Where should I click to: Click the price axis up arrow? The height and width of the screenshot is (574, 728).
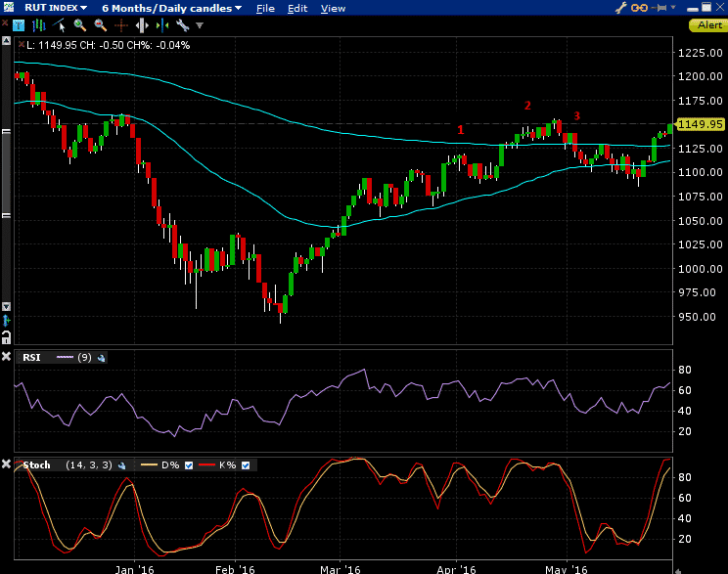[7, 41]
